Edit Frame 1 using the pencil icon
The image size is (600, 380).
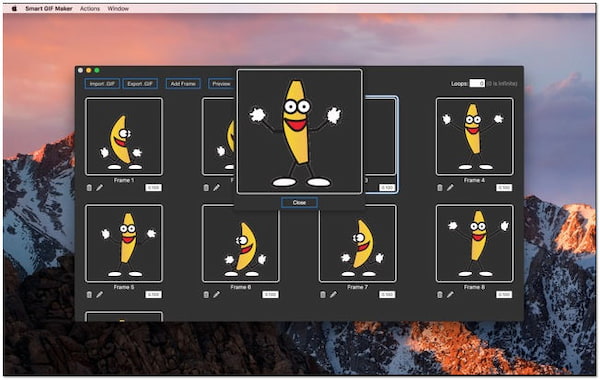[x=99, y=188]
